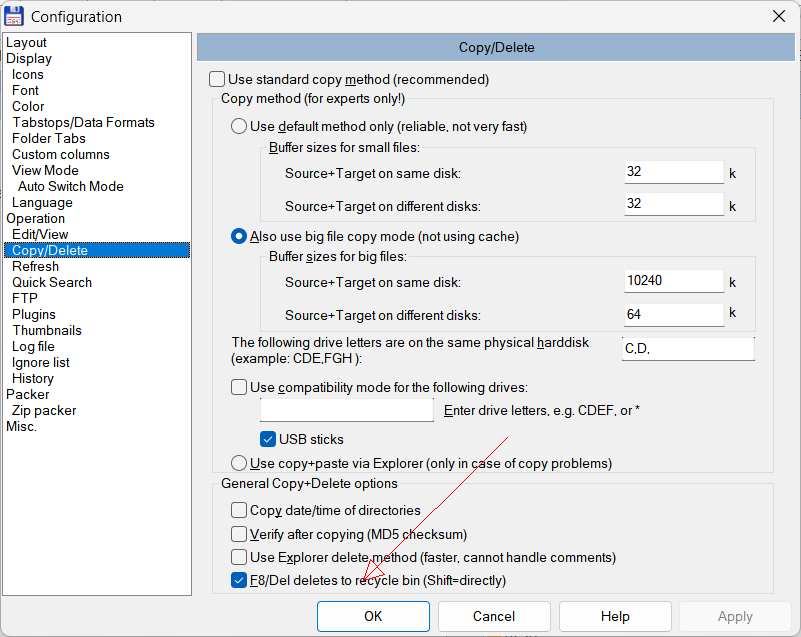Uncheck the USB sticks checkbox
The image size is (801, 637).
pyautogui.click(x=268, y=439)
